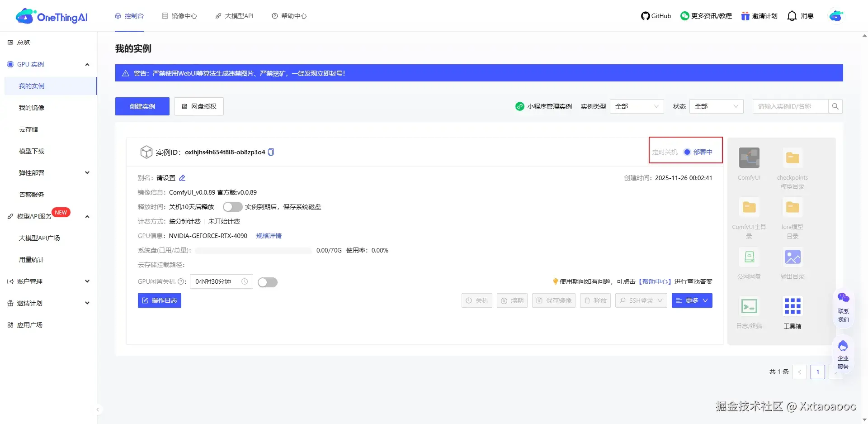Open the 公网网盘 drive icon
This screenshot has width=868, height=424.
[749, 257]
